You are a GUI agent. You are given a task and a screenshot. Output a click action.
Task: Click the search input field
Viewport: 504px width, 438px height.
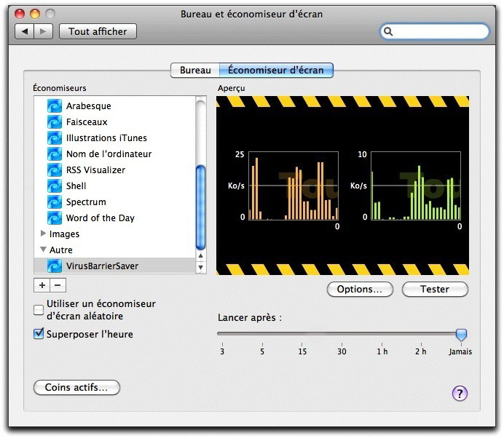(435, 31)
